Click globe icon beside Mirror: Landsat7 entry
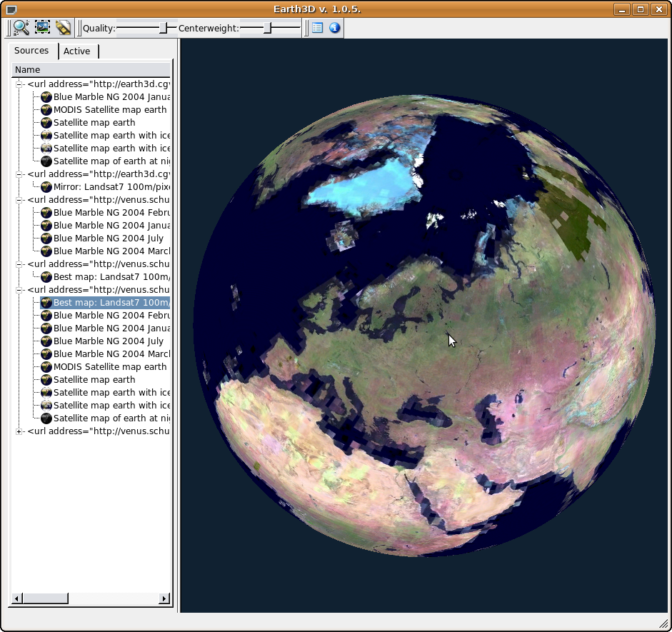672x632 pixels. pos(46,187)
